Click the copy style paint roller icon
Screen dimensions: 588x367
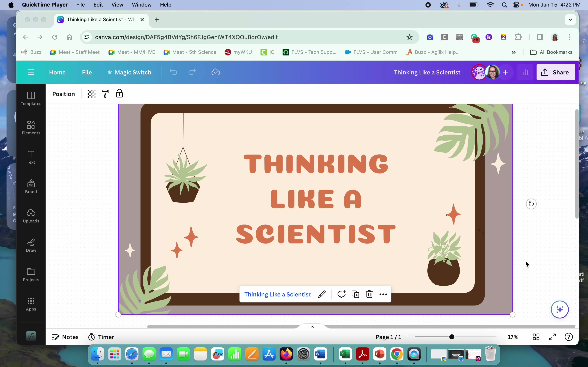(105, 94)
